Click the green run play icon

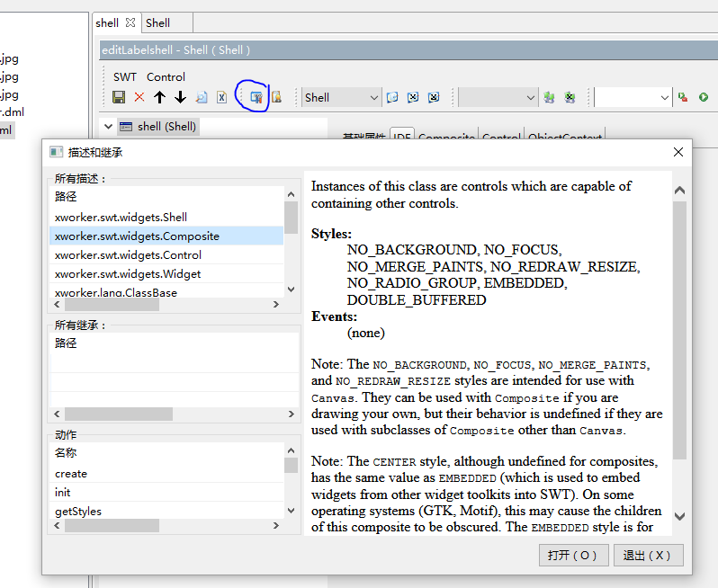point(704,97)
